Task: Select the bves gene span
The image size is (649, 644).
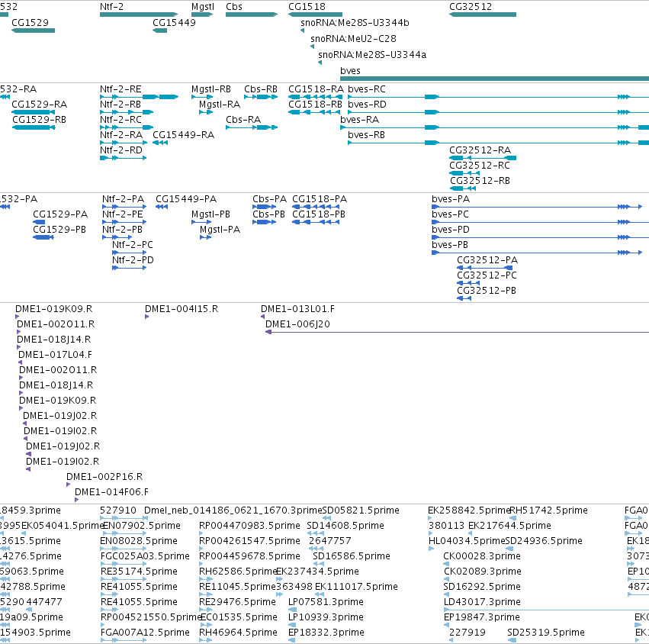Action: coord(495,79)
